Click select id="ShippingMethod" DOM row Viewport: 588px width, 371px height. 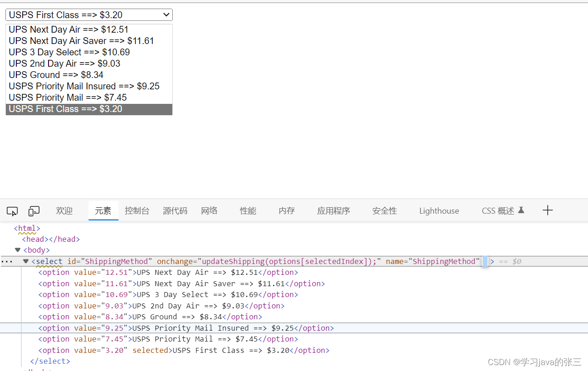click(294, 261)
